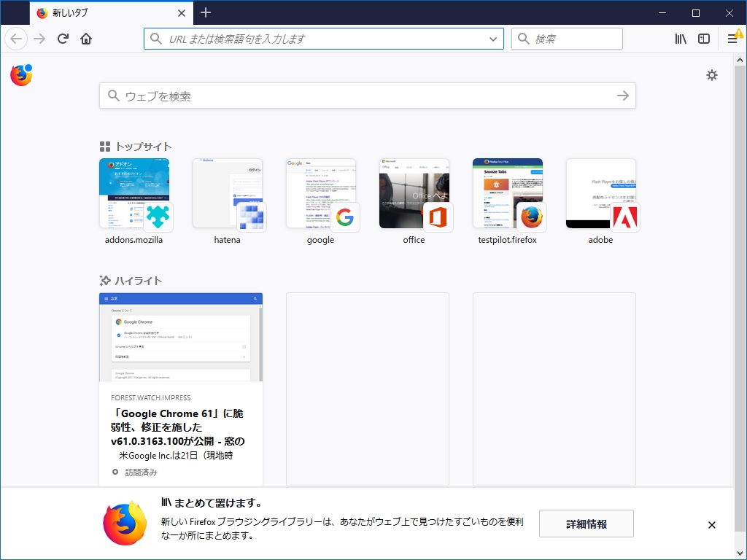Expand the URL bar history dropdown
This screenshot has height=560, width=747.
(492, 39)
